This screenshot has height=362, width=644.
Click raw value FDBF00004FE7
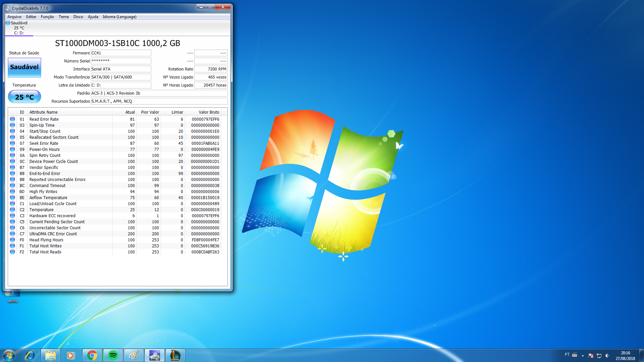coord(205,240)
